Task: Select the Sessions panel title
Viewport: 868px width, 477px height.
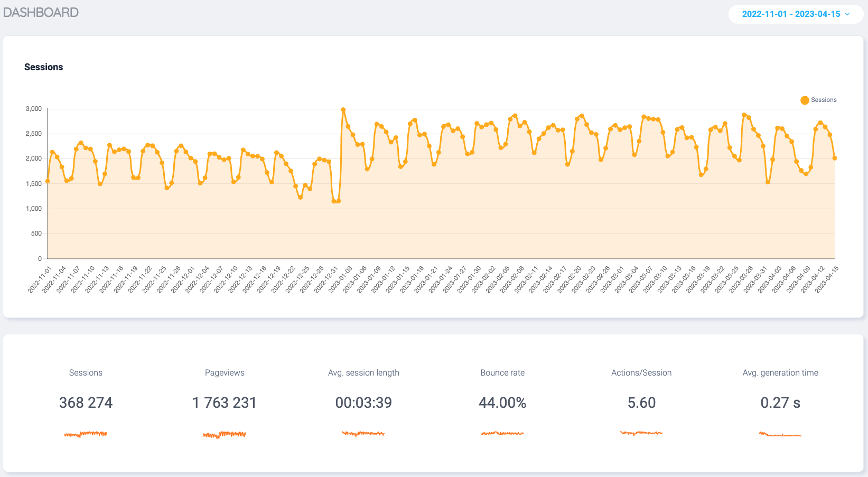Action: click(44, 67)
